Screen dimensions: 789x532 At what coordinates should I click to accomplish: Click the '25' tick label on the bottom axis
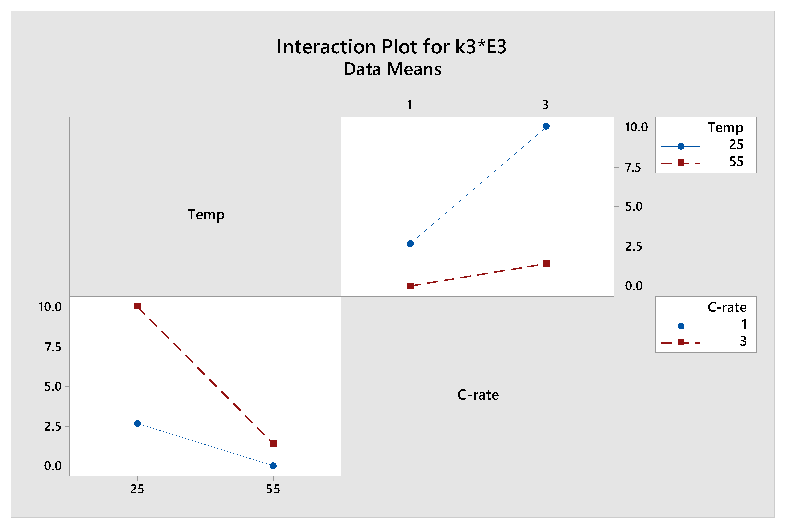pos(137,489)
